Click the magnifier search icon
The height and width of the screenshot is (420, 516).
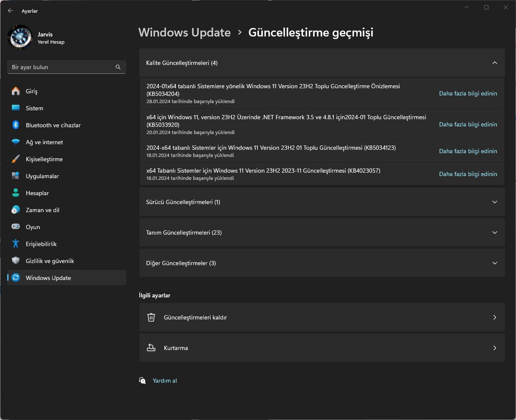point(118,67)
